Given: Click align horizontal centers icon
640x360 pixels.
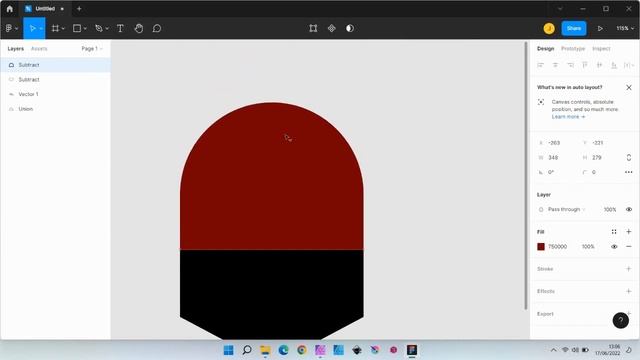Looking at the screenshot, I should (555, 65).
